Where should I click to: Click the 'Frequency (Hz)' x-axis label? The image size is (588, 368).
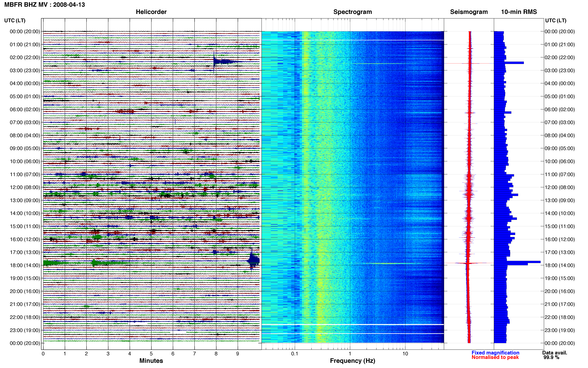(x=352, y=361)
